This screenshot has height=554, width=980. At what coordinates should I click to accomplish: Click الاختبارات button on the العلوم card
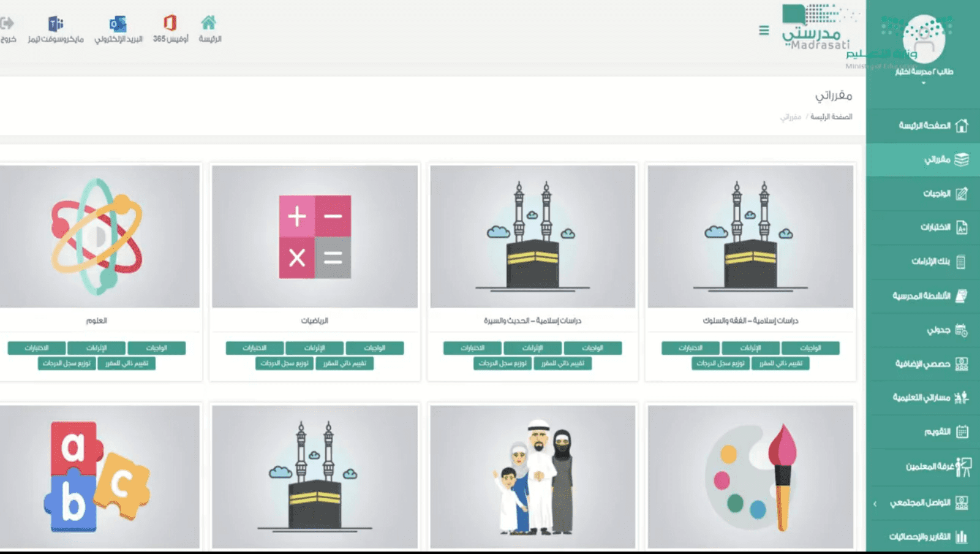(x=36, y=348)
